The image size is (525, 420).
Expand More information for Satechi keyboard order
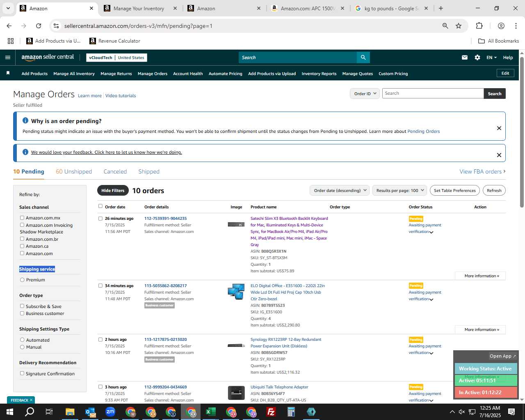click(480, 276)
